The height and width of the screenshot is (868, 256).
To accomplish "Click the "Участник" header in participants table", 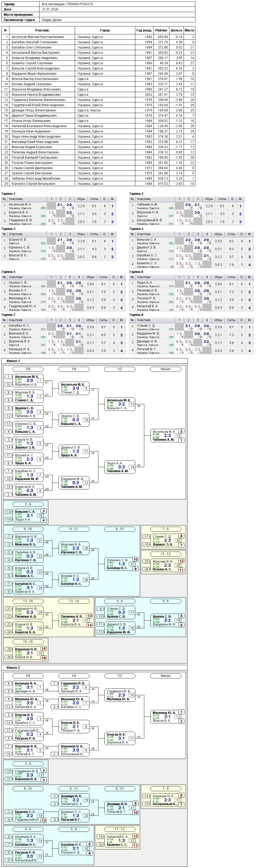I will (x=42, y=30).
